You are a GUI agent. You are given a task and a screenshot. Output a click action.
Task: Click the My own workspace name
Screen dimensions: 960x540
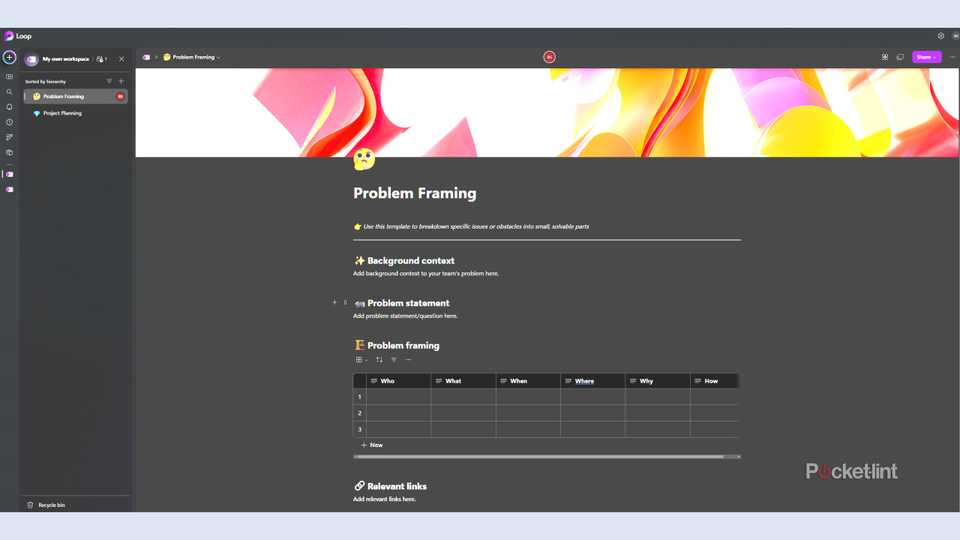tap(66, 59)
